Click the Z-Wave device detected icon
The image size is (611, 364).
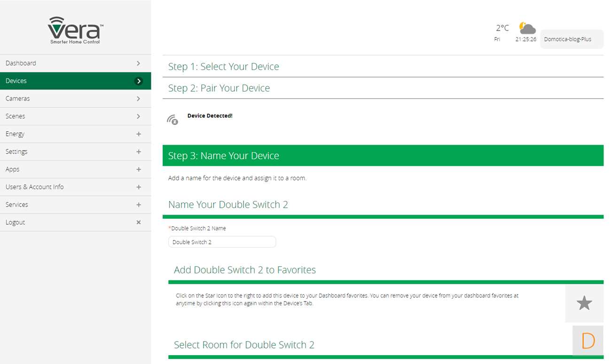pyautogui.click(x=172, y=120)
